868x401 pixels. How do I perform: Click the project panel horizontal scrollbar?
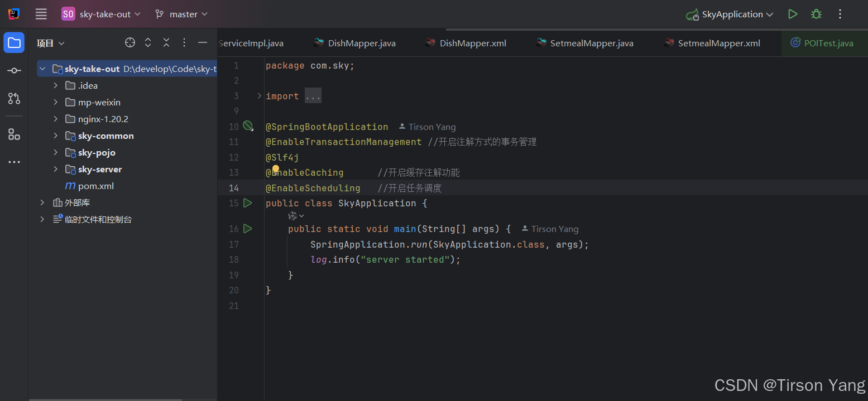(105, 399)
